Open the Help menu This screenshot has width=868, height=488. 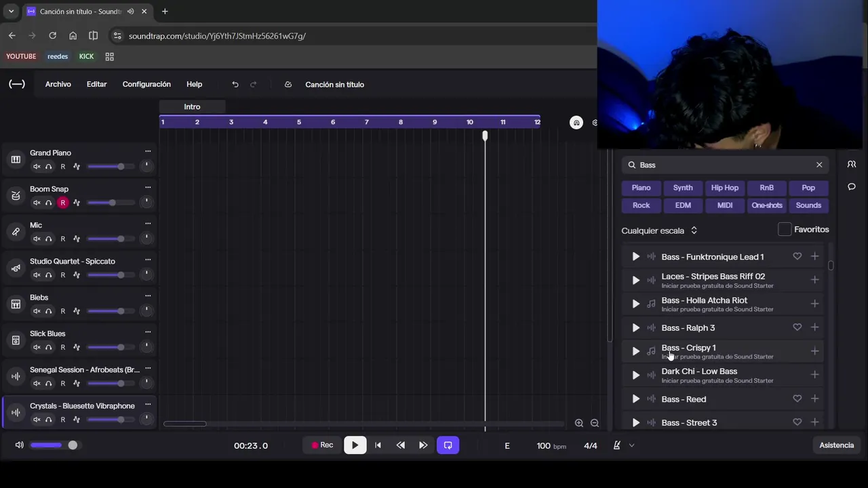coord(195,84)
